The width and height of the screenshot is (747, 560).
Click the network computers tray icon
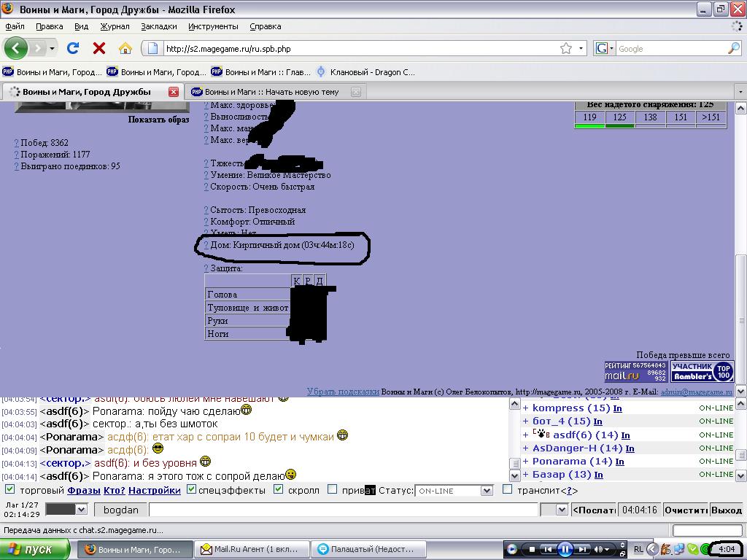(x=679, y=550)
